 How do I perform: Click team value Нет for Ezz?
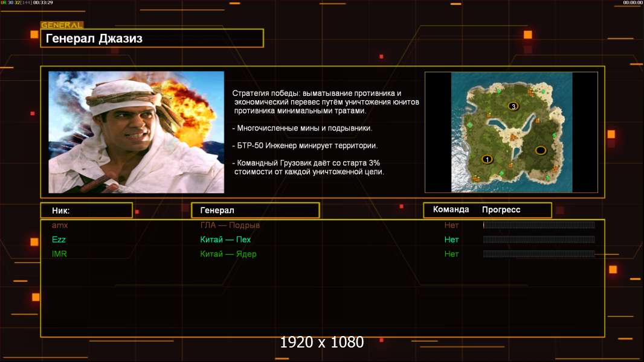(451, 240)
